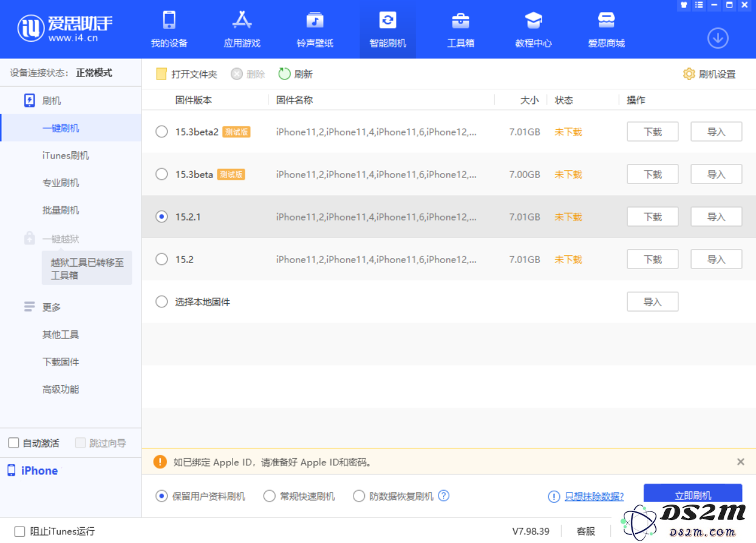Click the 测试版 badge on 15.3beta2

coord(236,132)
